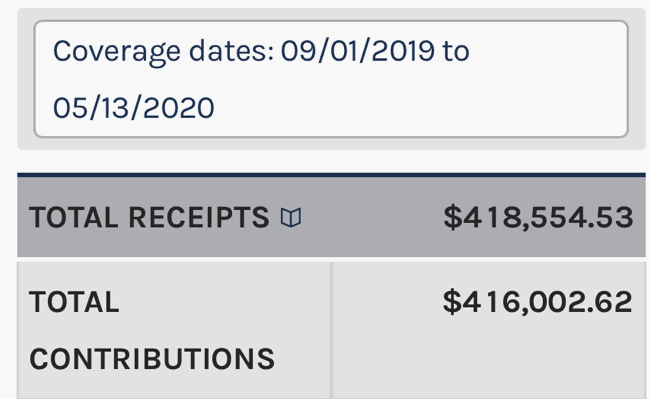Select the $416,002.62 contributions amount
The height and width of the screenshot is (399, 650).
click(x=538, y=302)
